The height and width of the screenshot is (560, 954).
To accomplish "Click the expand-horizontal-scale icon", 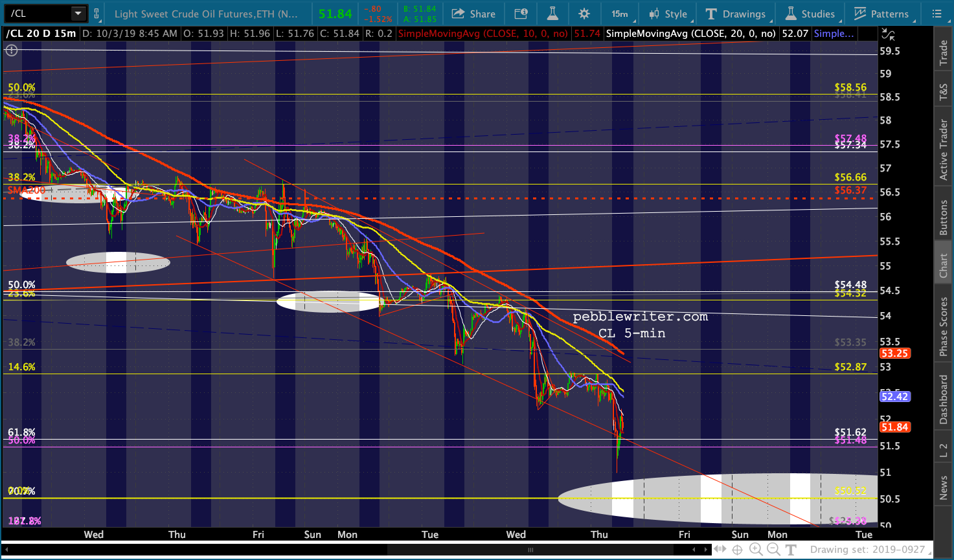I will point(720,550).
